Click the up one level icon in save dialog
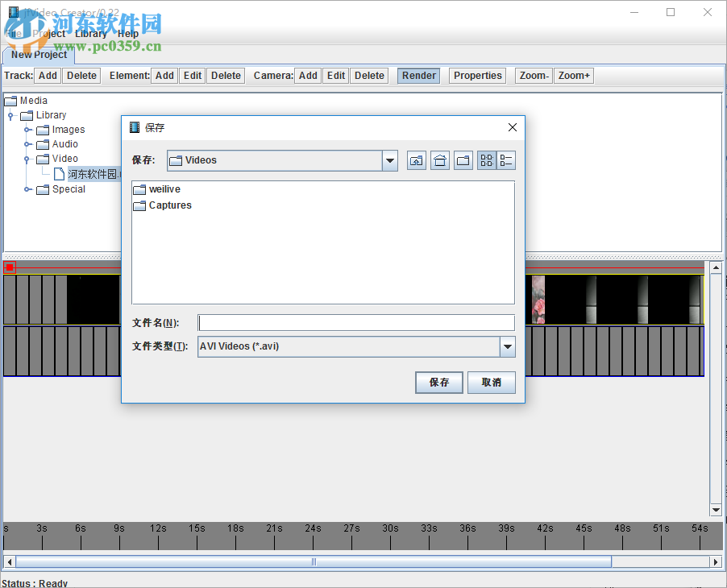 pyautogui.click(x=416, y=160)
